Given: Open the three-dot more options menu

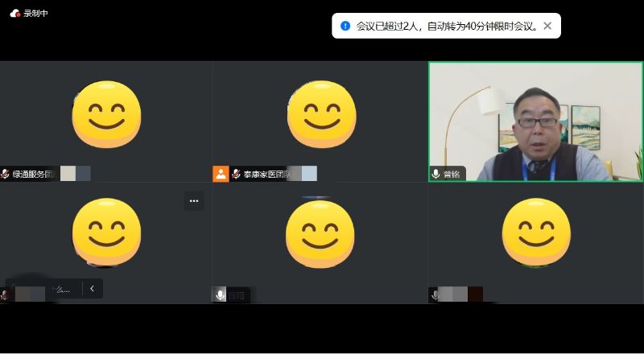Looking at the screenshot, I should [193, 200].
